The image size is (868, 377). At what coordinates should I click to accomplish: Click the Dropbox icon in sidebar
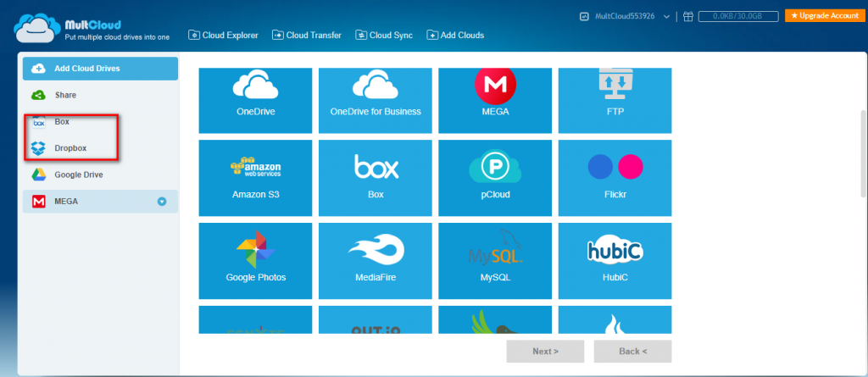pyautogui.click(x=38, y=148)
